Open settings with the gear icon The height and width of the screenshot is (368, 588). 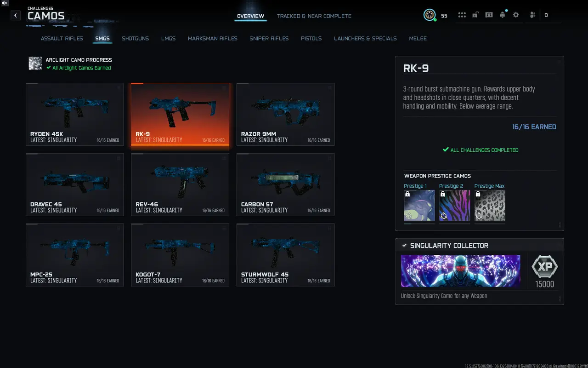pyautogui.click(x=516, y=15)
